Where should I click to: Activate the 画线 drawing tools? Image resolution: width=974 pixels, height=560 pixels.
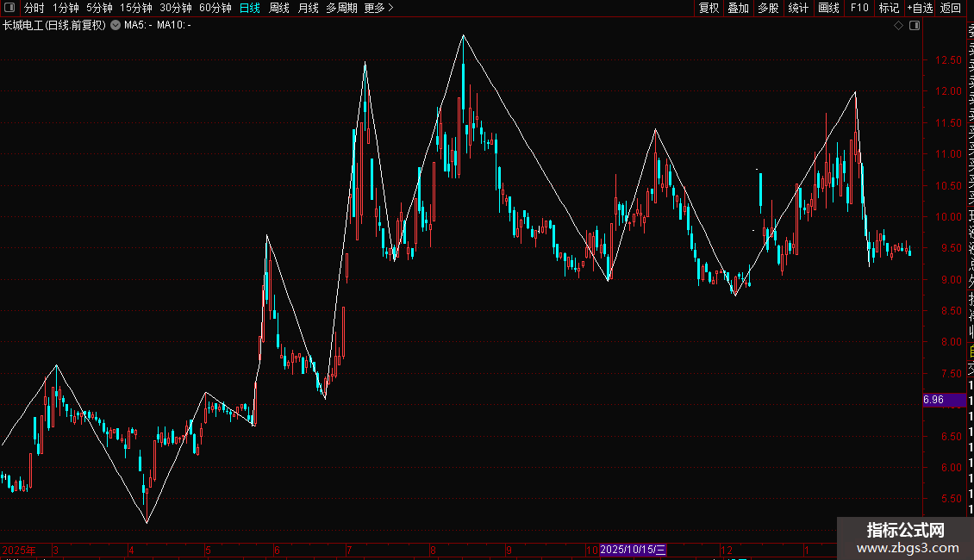click(828, 8)
